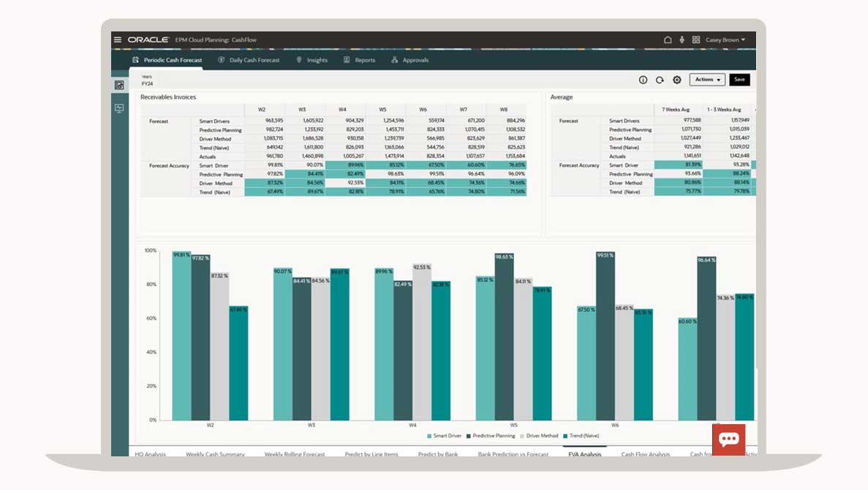Click the Home icon in header
The height and width of the screenshot is (490, 868).
pos(668,40)
